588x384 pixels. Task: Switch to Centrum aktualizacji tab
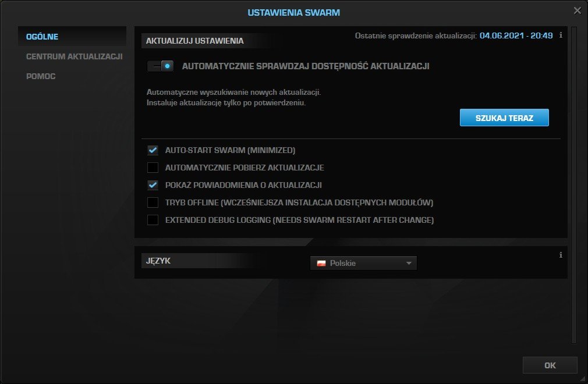click(x=75, y=56)
